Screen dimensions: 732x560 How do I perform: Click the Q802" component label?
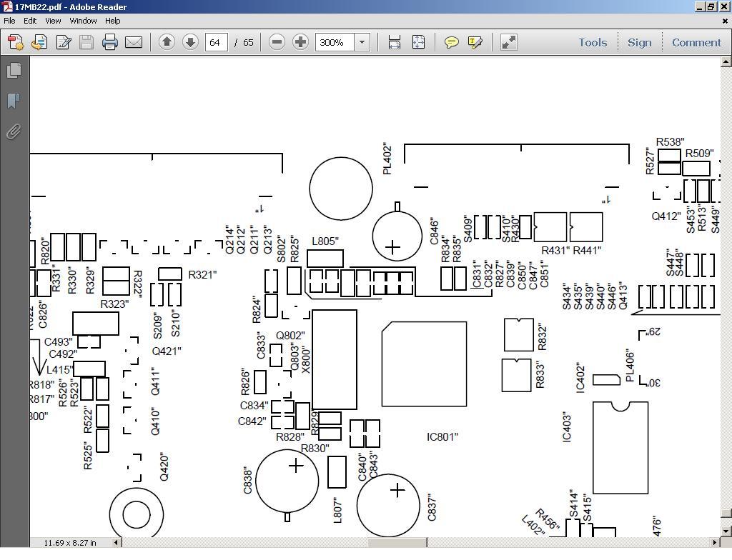pos(290,336)
